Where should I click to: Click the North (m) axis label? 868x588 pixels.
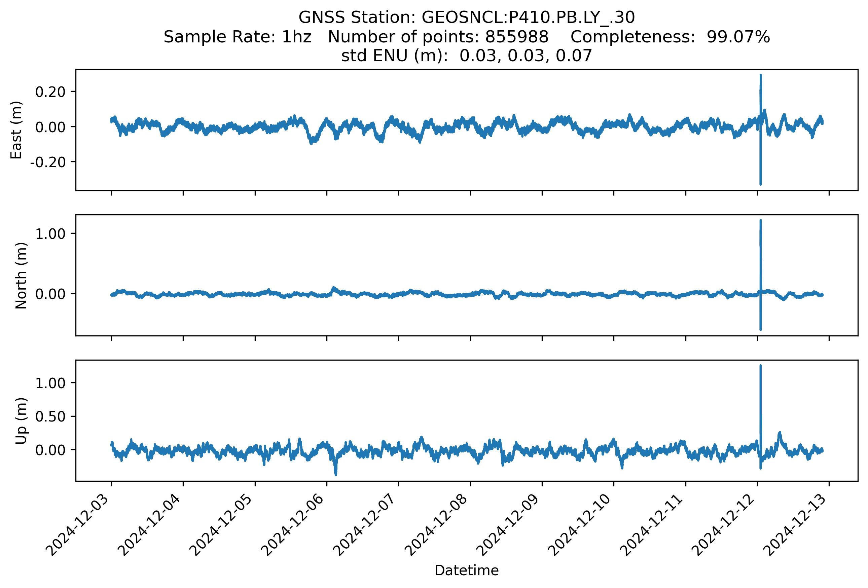21,275
